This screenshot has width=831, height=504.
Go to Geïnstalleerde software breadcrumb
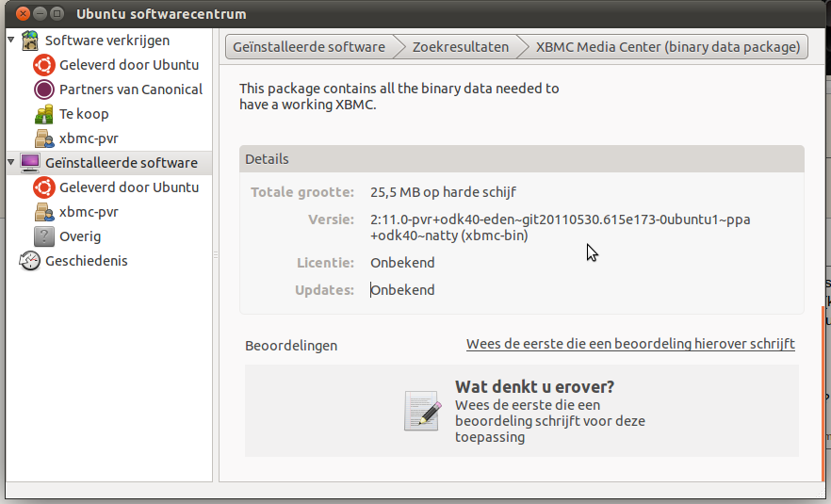pos(309,47)
